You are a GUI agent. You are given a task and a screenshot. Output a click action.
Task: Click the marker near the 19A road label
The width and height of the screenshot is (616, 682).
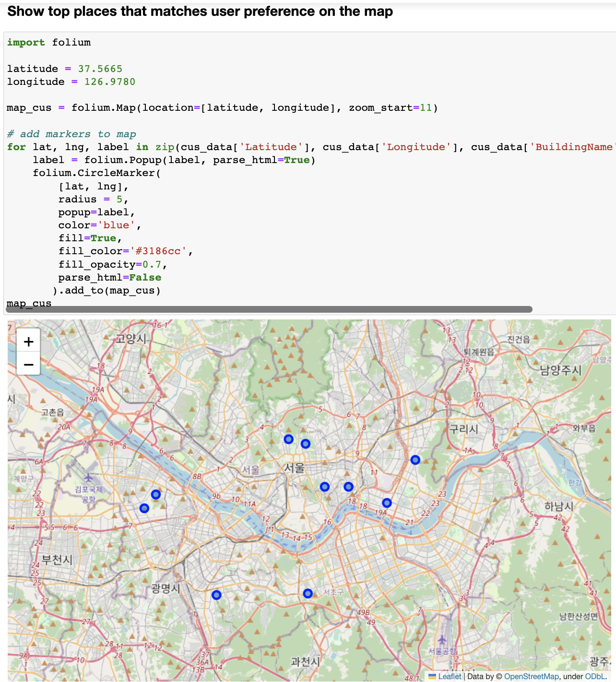pyautogui.click(x=386, y=503)
